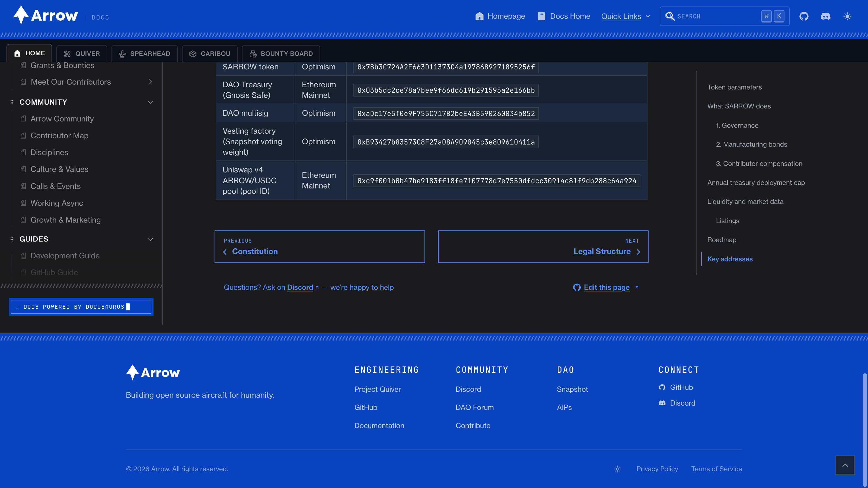Click the Homepage house icon
The width and height of the screenshot is (868, 488).
coord(479,16)
